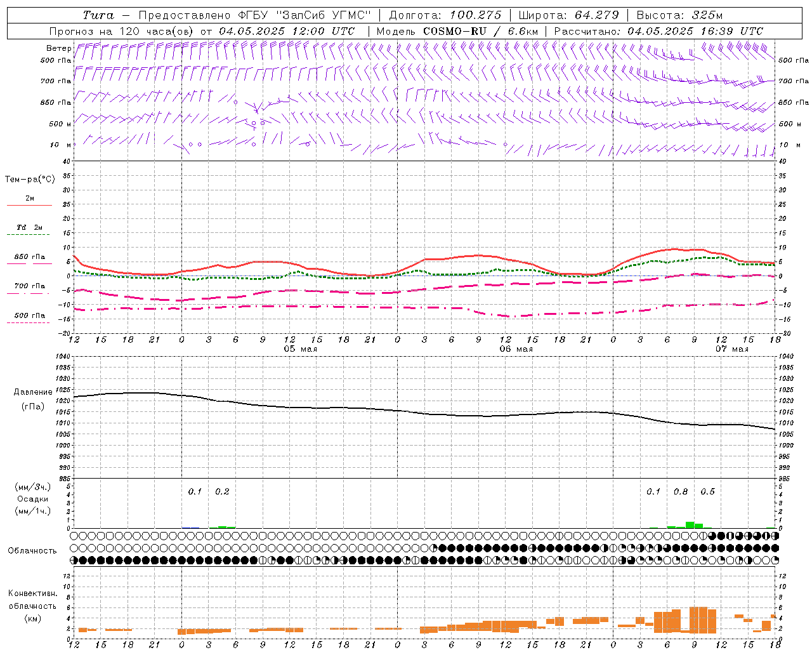Click the "05 мая" date label
Screen dimensions: 812x650
click(x=300, y=349)
